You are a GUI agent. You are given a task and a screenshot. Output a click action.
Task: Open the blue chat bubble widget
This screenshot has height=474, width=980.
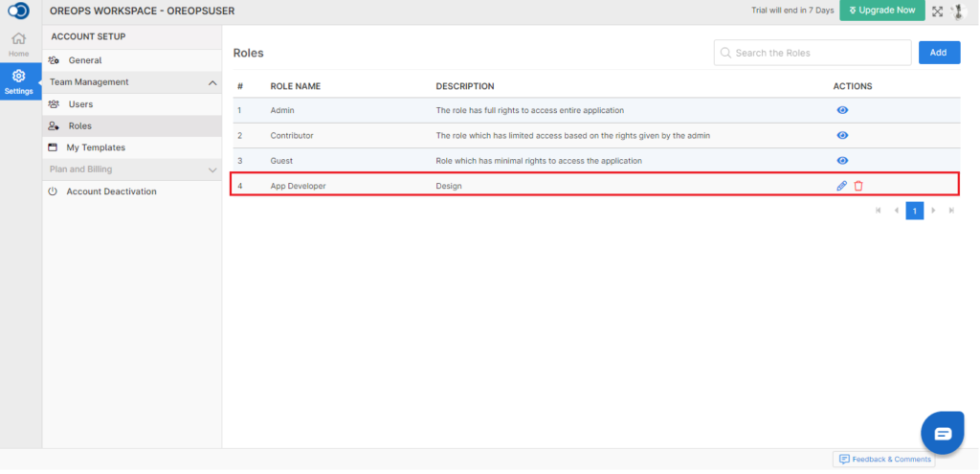click(943, 433)
